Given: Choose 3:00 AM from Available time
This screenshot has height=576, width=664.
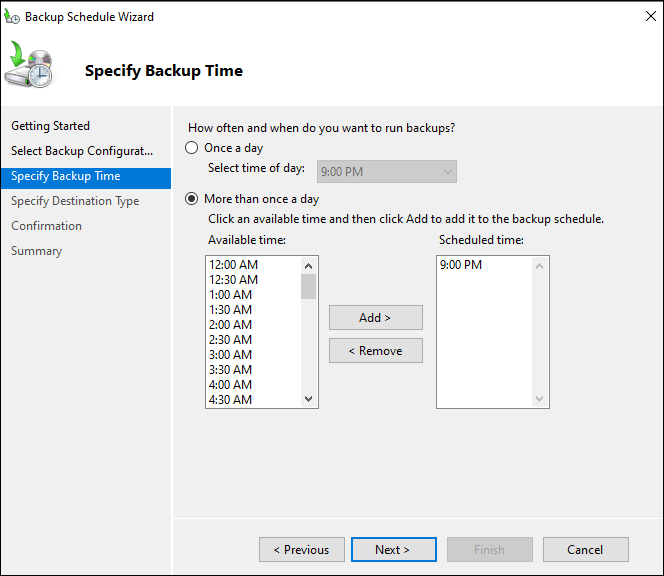Looking at the screenshot, I should click(x=231, y=355).
